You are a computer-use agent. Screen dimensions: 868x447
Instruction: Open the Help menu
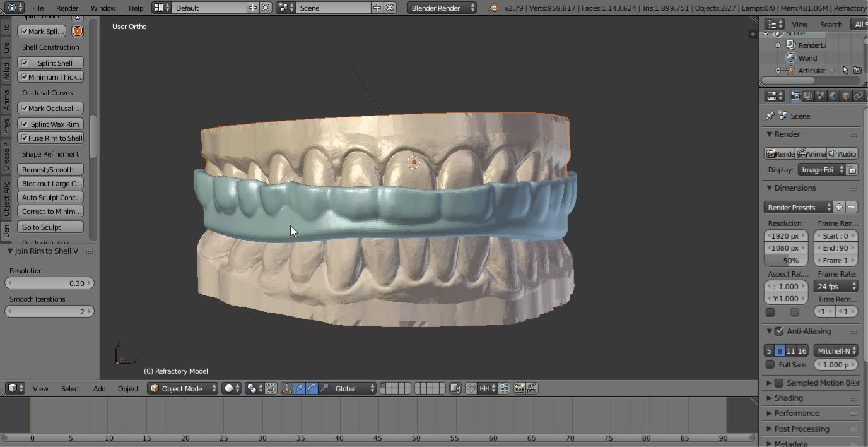coord(136,8)
